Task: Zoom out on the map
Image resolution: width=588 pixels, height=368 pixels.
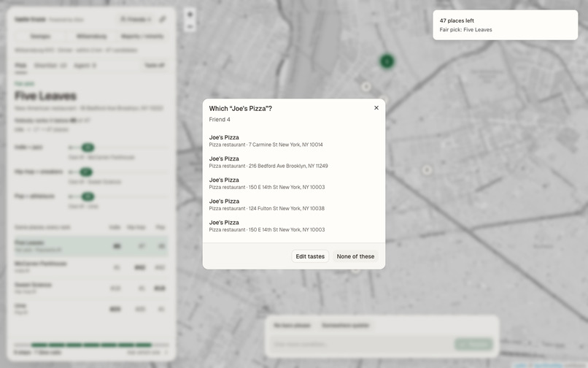Action: [x=190, y=27]
